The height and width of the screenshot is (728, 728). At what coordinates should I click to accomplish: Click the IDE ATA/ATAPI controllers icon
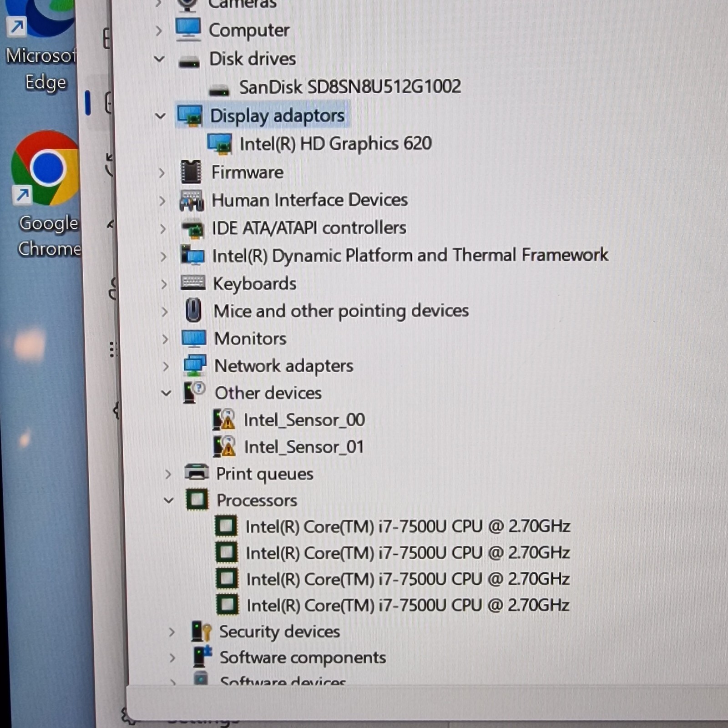click(192, 228)
